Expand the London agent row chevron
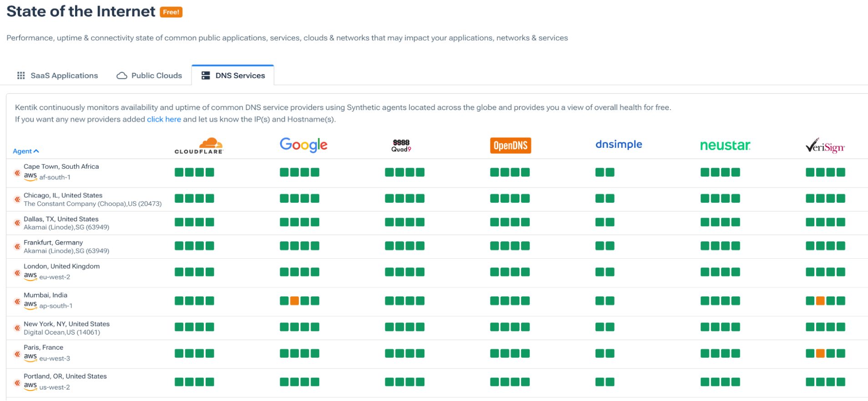Viewport: 868px width, 401px height. (x=17, y=273)
